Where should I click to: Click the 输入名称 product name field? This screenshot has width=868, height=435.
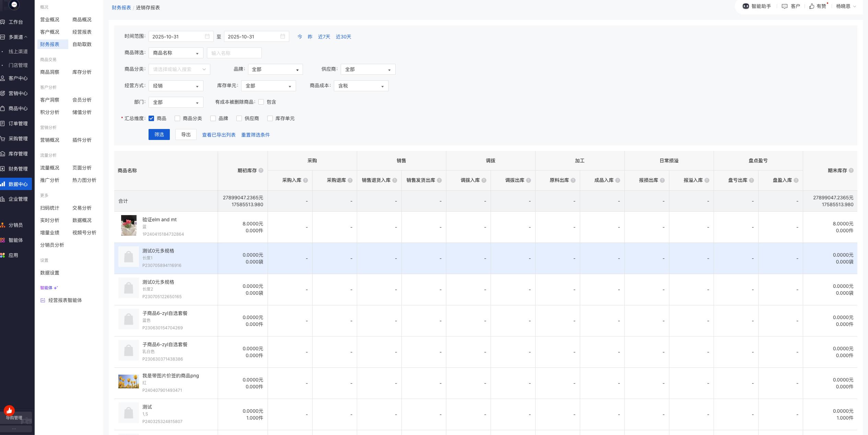point(234,53)
